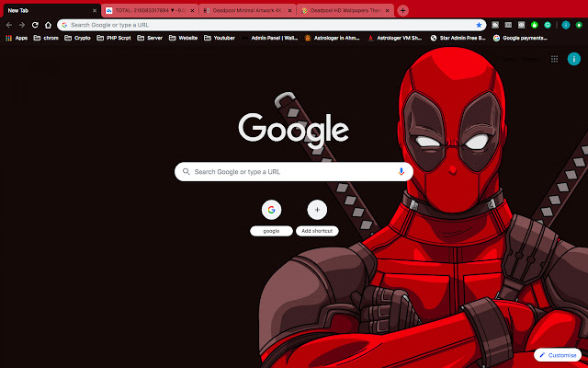The image size is (588, 368).
Task: Click the Add shortcut plus tile
Action: (x=317, y=218)
